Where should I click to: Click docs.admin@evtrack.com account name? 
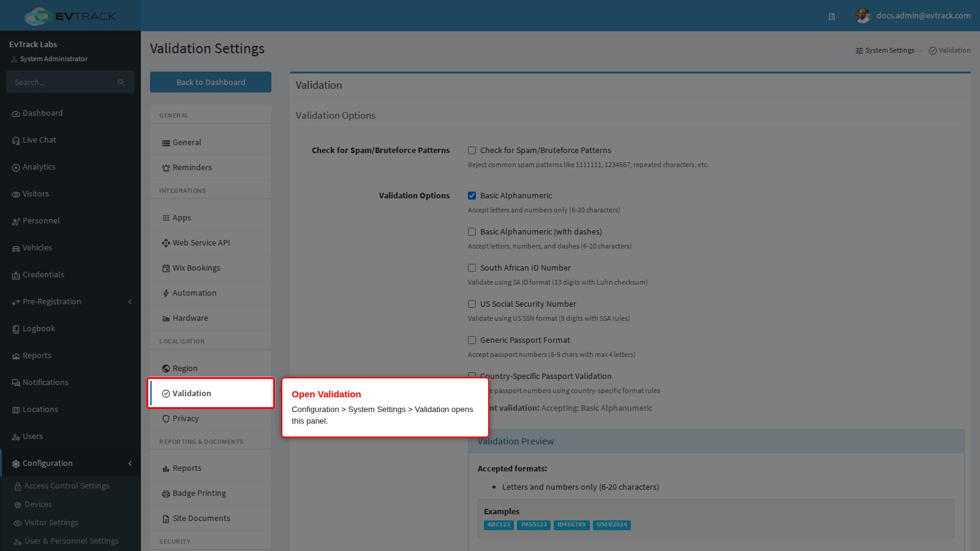pos(923,16)
